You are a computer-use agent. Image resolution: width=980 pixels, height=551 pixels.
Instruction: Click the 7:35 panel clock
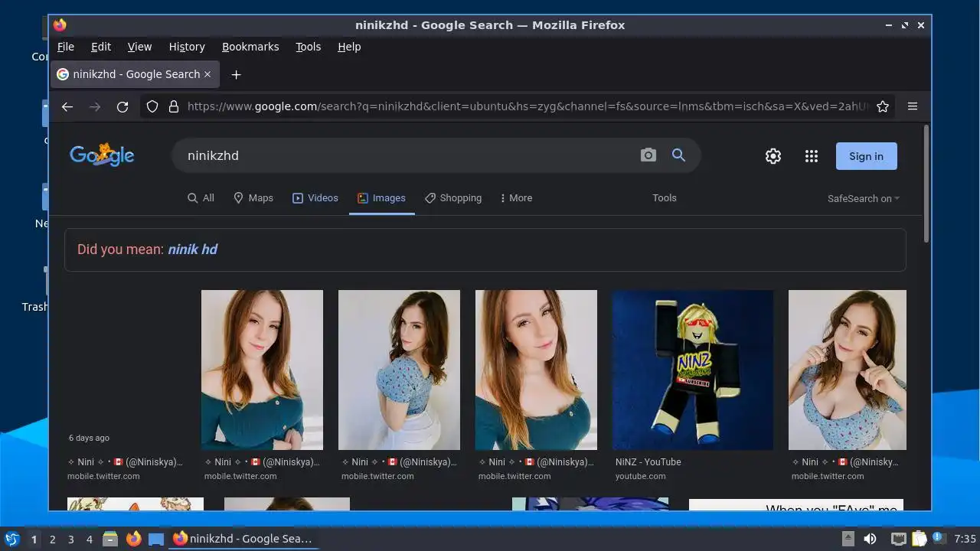tap(965, 539)
